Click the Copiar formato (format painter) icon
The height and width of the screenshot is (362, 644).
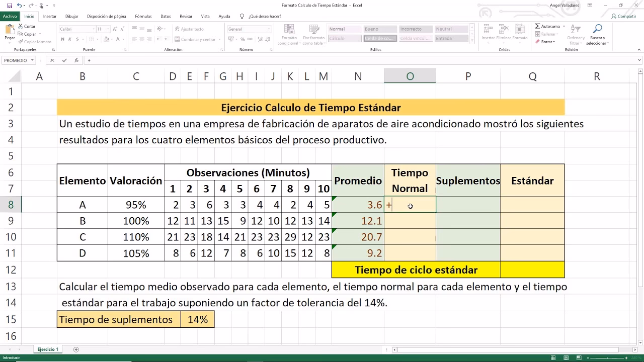[20, 42]
